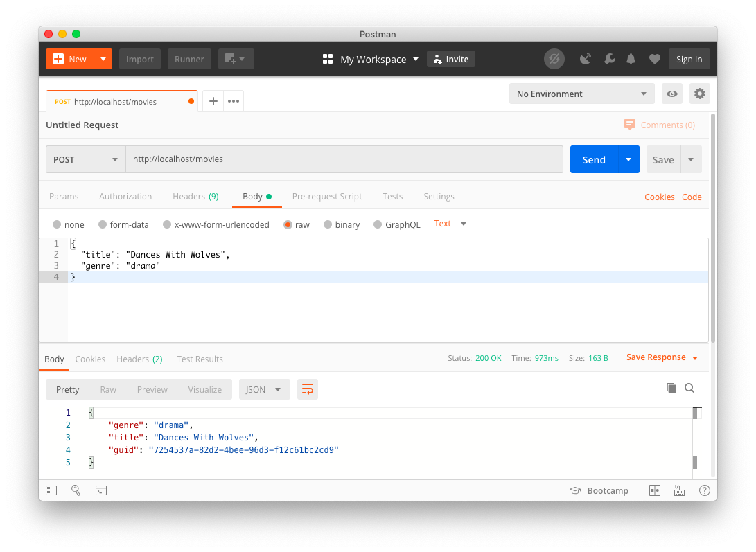This screenshot has width=756, height=552.
Task: Click the request URL input field
Action: coord(344,159)
